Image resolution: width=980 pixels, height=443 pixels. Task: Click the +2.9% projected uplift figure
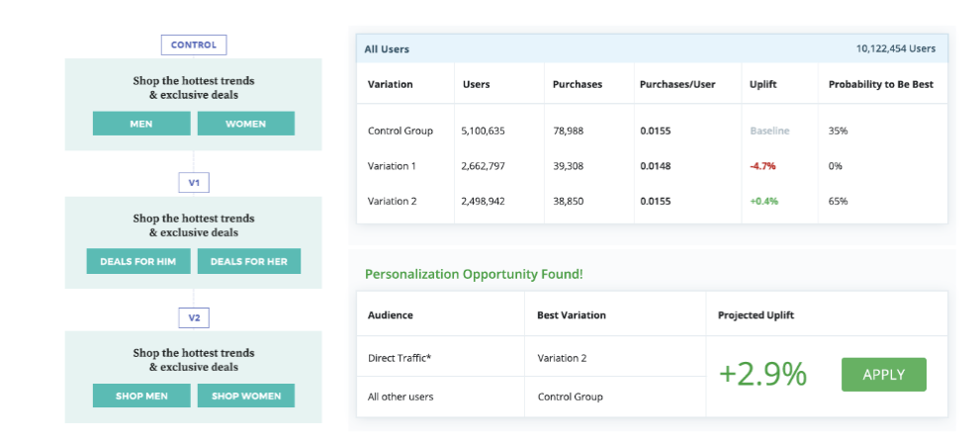tap(762, 374)
